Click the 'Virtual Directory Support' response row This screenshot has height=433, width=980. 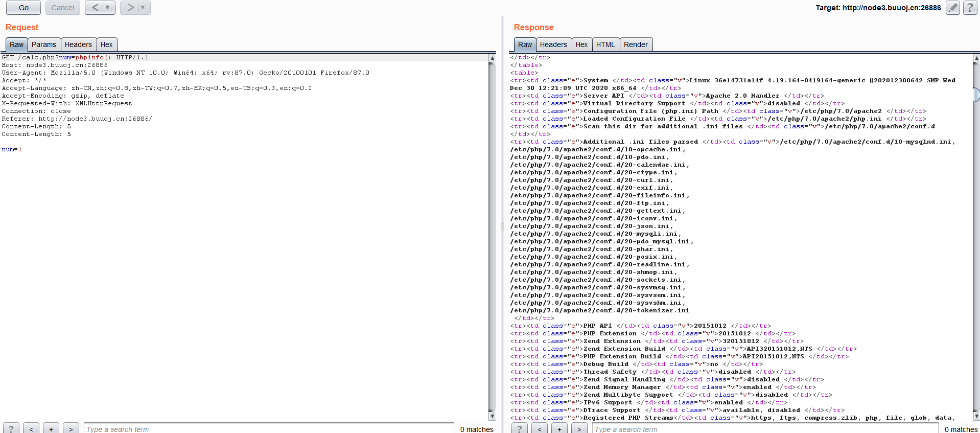click(x=678, y=103)
